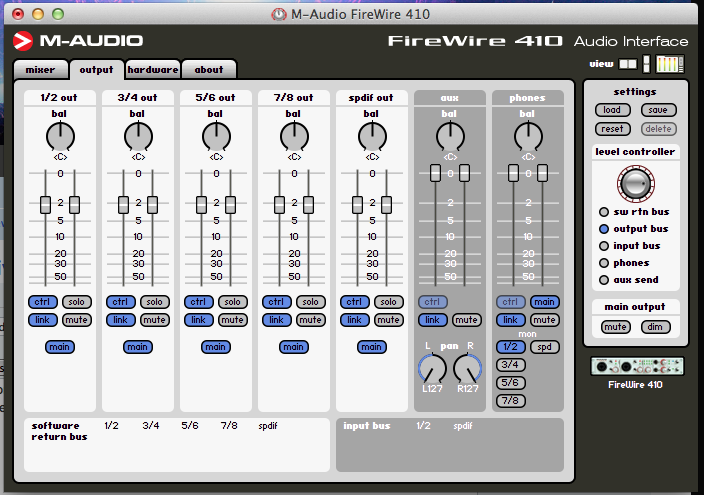
Task: Click the level controller knob
Action: [x=631, y=182]
